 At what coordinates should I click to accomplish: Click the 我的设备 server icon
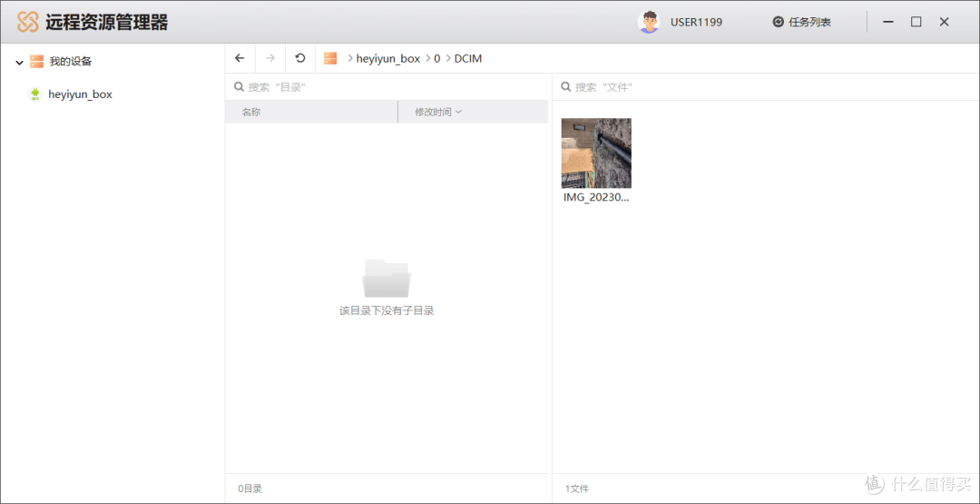coord(37,61)
